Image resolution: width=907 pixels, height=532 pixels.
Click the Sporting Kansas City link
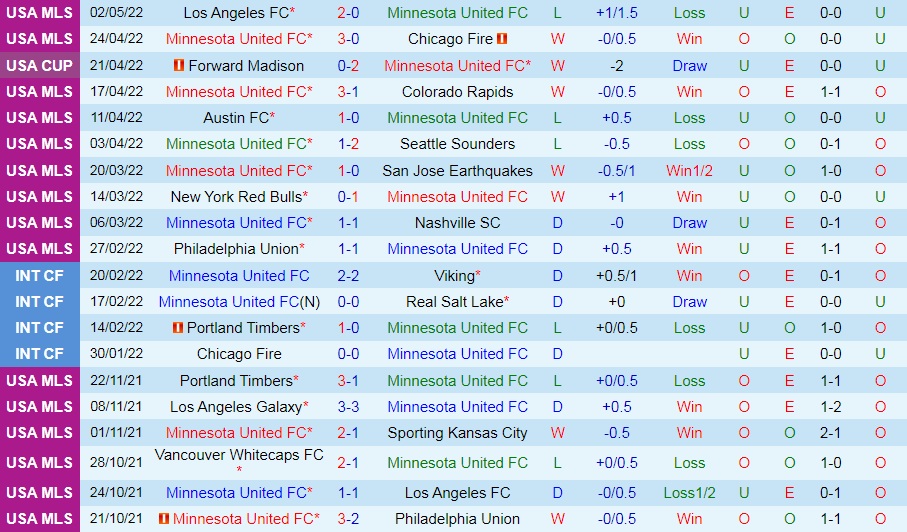(x=457, y=432)
